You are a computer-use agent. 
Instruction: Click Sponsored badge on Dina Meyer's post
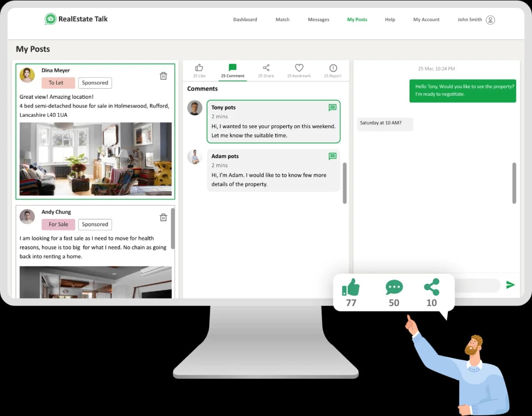95,83
